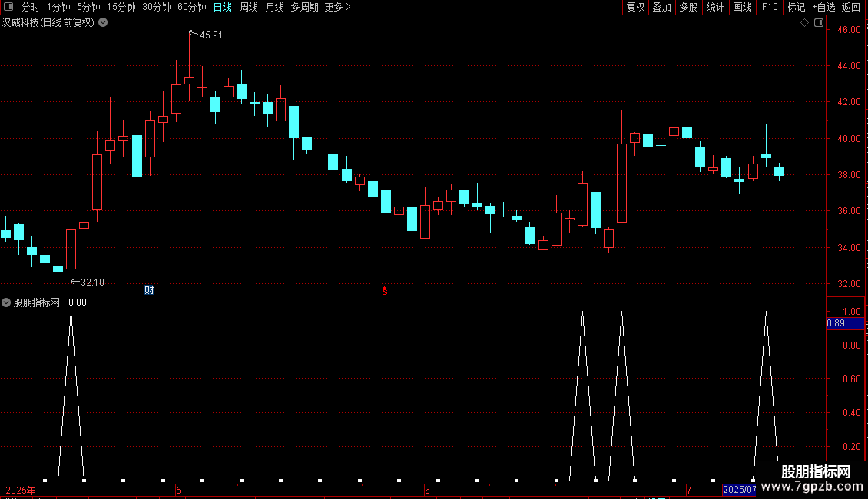Click the 统计 statistics button

coord(715,7)
